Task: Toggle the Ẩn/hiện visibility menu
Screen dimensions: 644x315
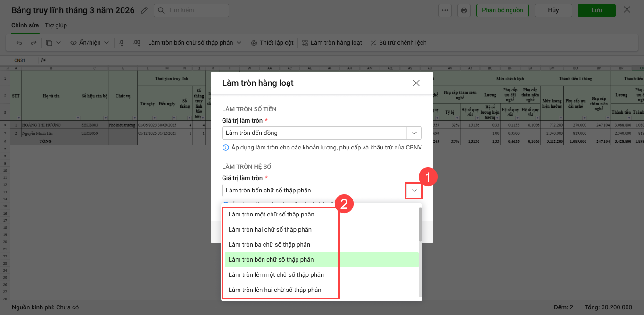Action: point(90,43)
